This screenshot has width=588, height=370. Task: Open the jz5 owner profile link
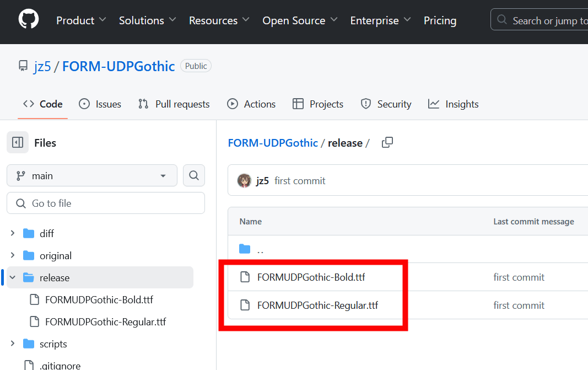(42, 66)
